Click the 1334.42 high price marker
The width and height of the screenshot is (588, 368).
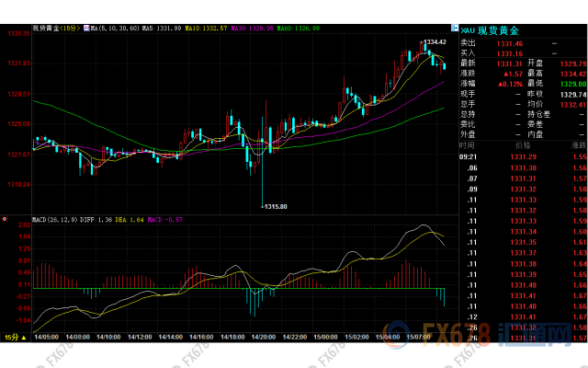[x=435, y=42]
